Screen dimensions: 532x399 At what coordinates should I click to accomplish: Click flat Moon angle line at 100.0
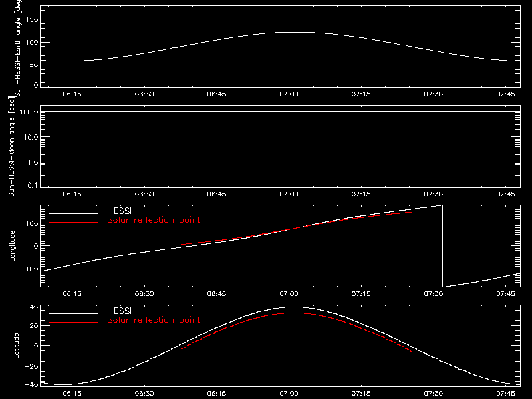point(280,111)
